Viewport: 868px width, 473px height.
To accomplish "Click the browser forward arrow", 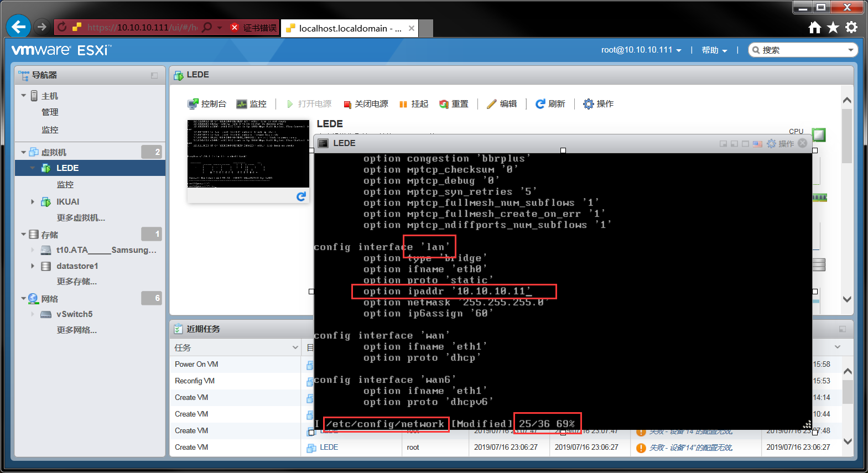I will tap(41, 27).
